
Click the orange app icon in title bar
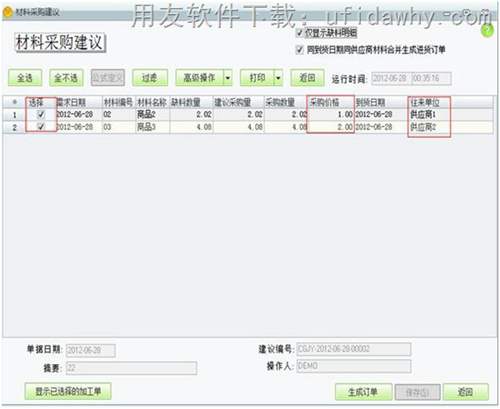(7, 12)
